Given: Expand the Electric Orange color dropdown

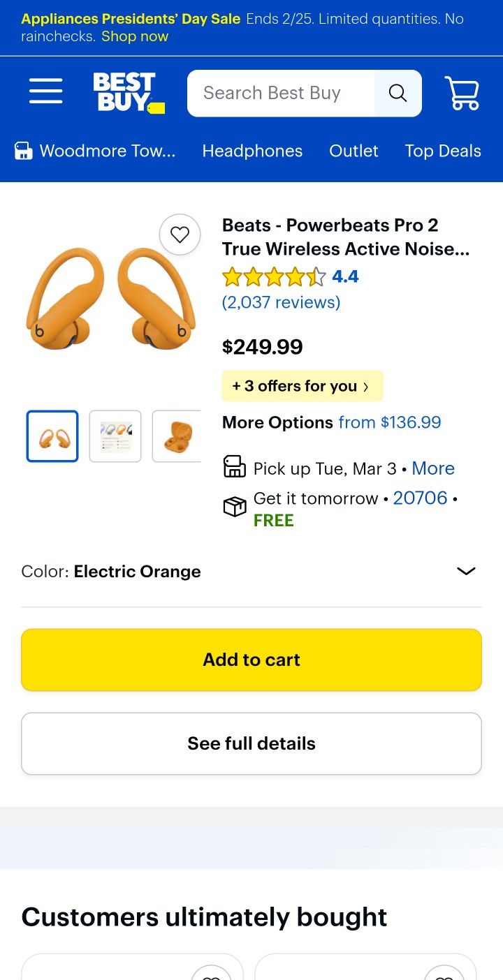Looking at the screenshot, I should [x=465, y=571].
